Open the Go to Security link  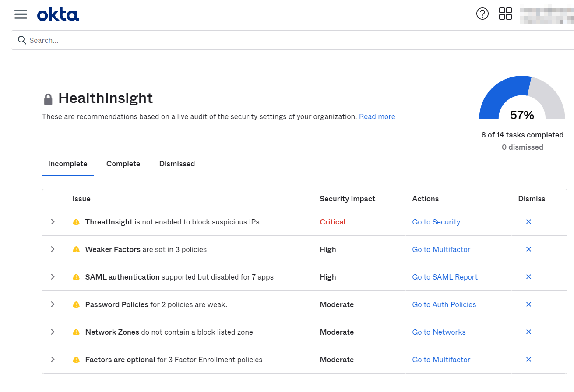[x=436, y=222]
